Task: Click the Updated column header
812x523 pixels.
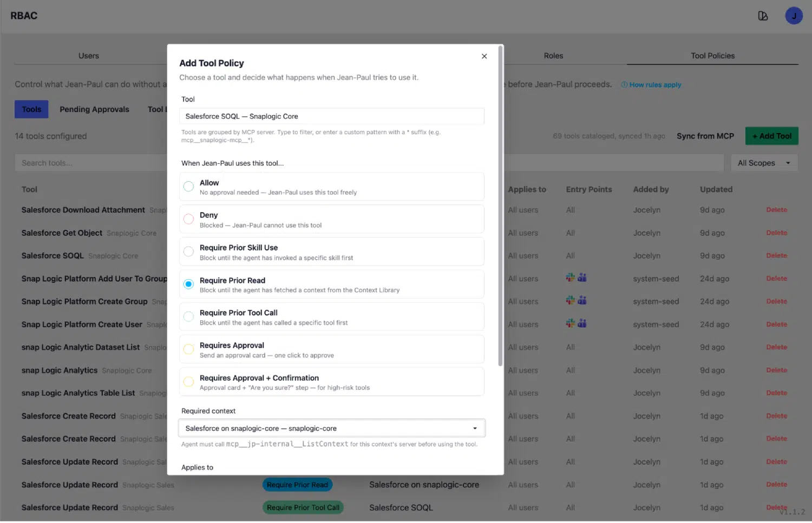Action: (716, 189)
